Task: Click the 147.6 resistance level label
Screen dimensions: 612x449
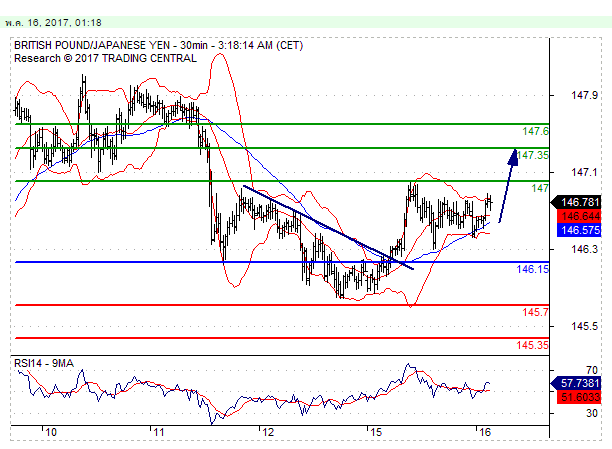Action: [x=536, y=131]
